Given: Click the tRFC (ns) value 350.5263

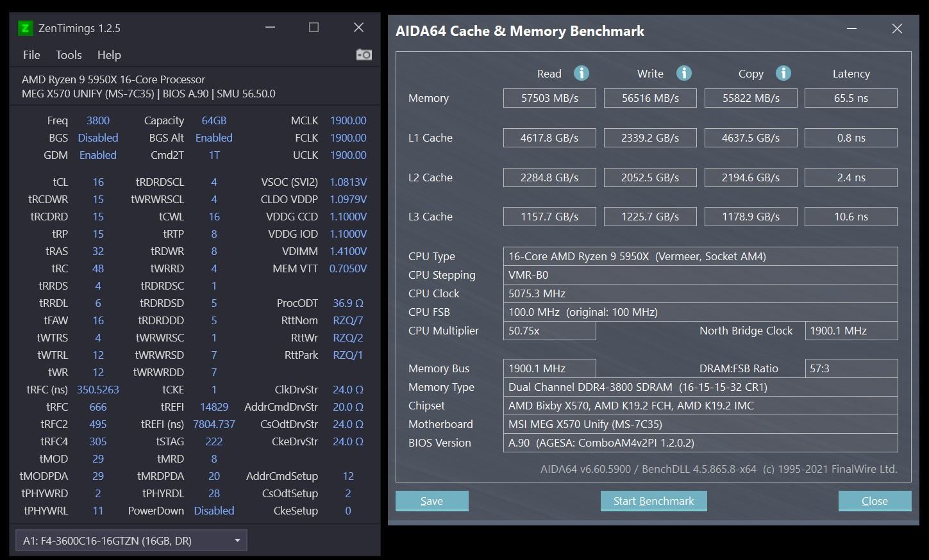Looking at the screenshot, I should point(98,390).
